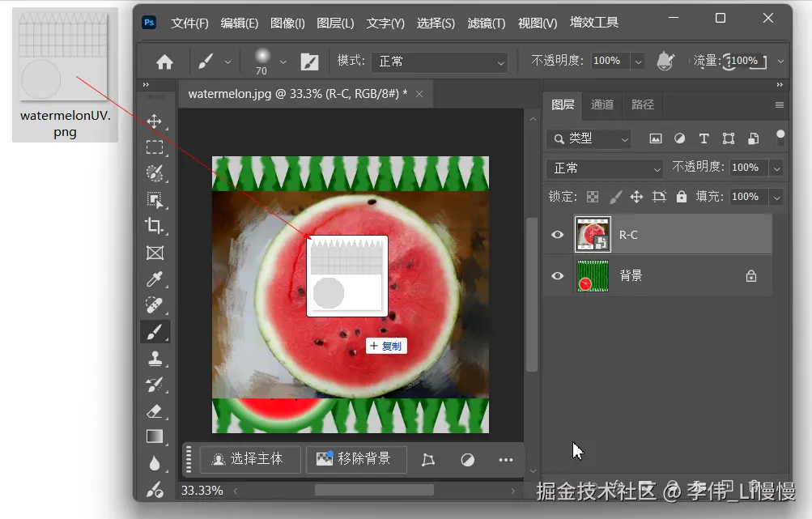Switch to the 通道 tab
812x519 pixels.
[602, 104]
